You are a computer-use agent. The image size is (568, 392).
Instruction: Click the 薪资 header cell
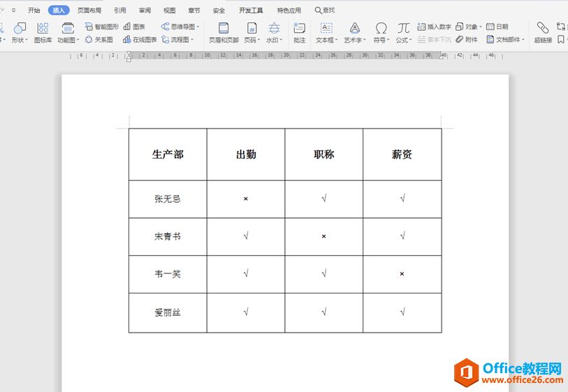(402, 154)
